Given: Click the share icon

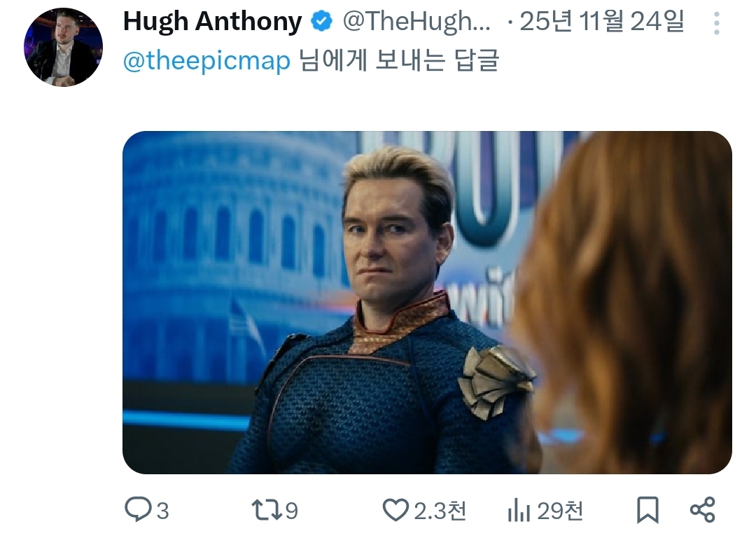Looking at the screenshot, I should [x=702, y=511].
